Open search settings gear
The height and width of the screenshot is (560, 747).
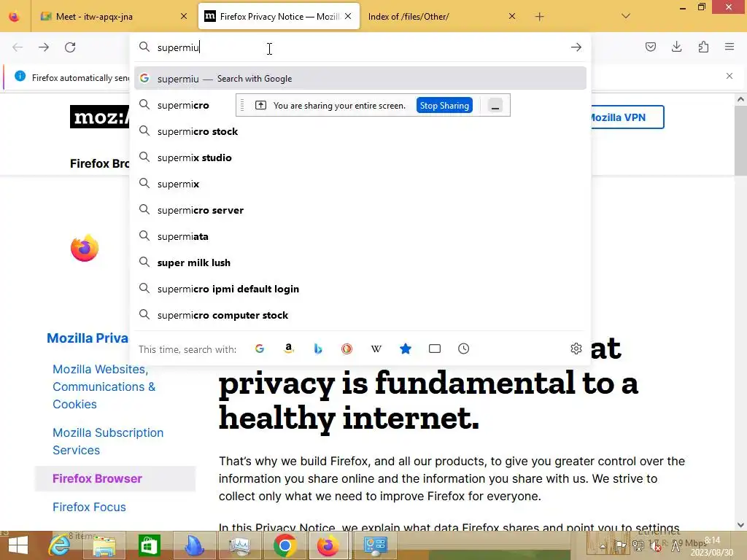pos(576,349)
